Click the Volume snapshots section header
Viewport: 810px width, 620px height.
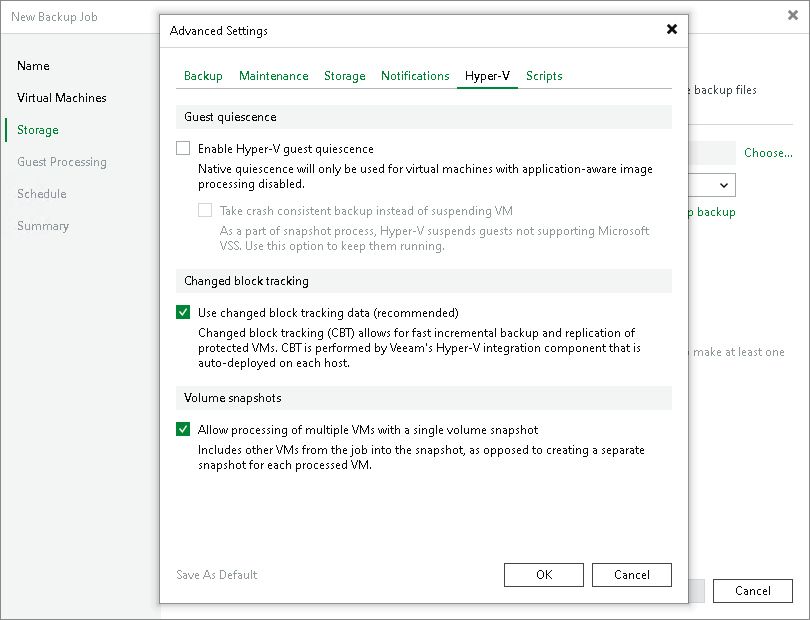(424, 398)
